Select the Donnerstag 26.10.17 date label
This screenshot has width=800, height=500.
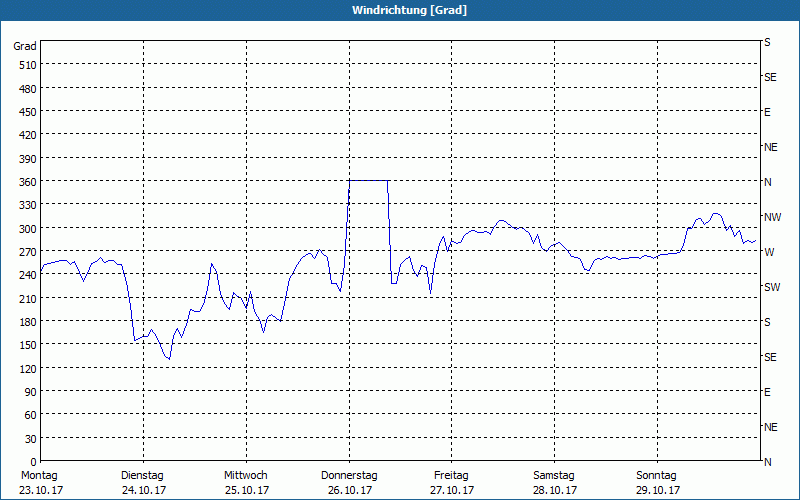(x=348, y=483)
